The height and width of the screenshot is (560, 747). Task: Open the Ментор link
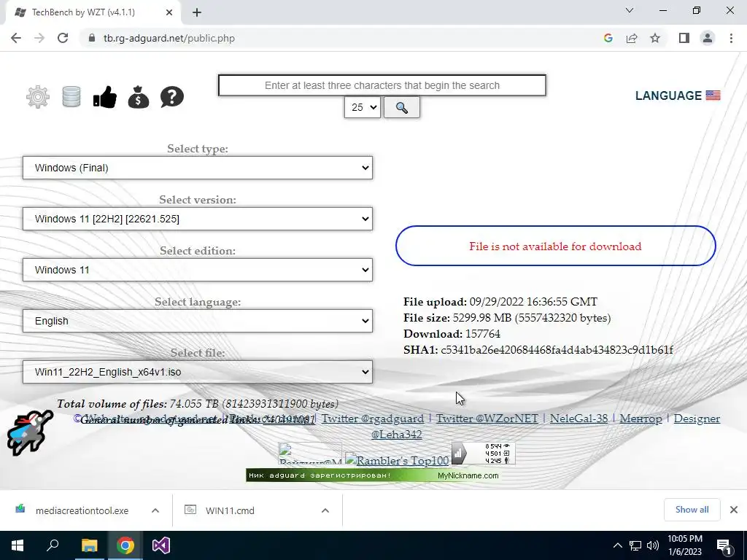[640, 419]
